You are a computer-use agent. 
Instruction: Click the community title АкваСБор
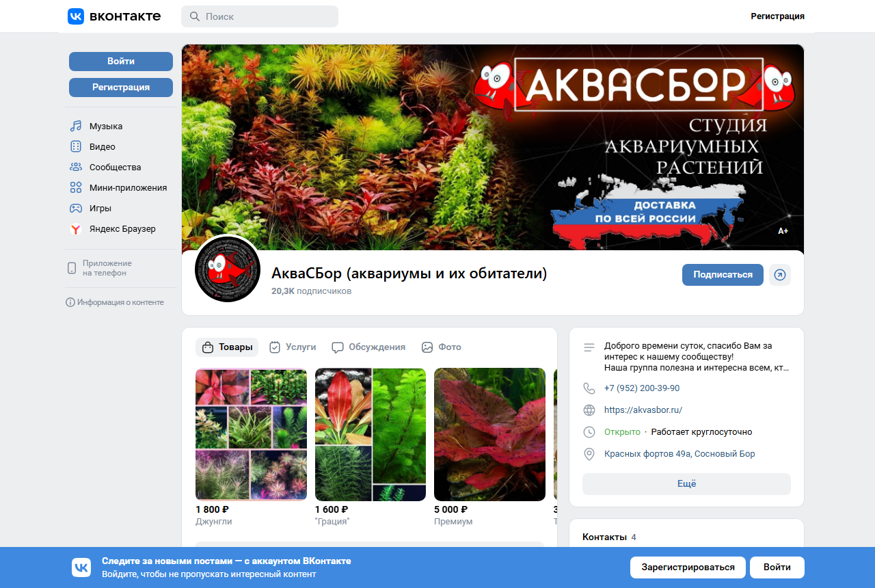409,273
